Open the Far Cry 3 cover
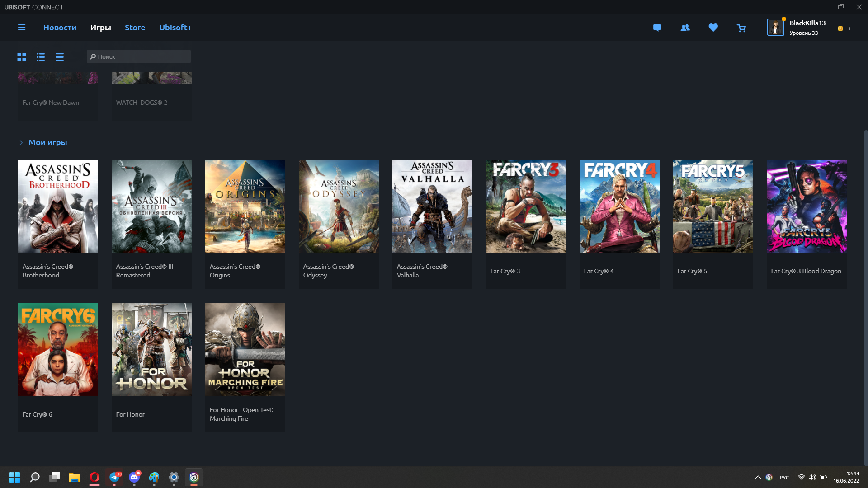Screen dimensions: 868x488 coord(526,206)
